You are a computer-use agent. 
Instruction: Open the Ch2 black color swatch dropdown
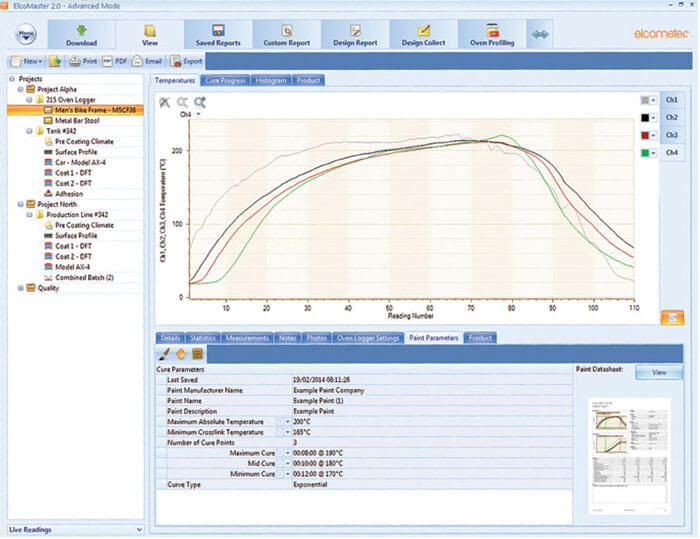[653, 118]
